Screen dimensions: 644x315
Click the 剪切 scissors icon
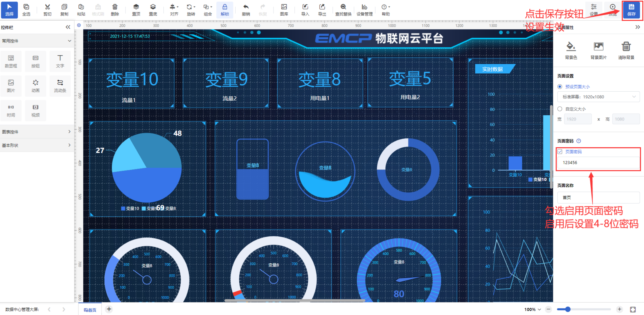pos(47,10)
